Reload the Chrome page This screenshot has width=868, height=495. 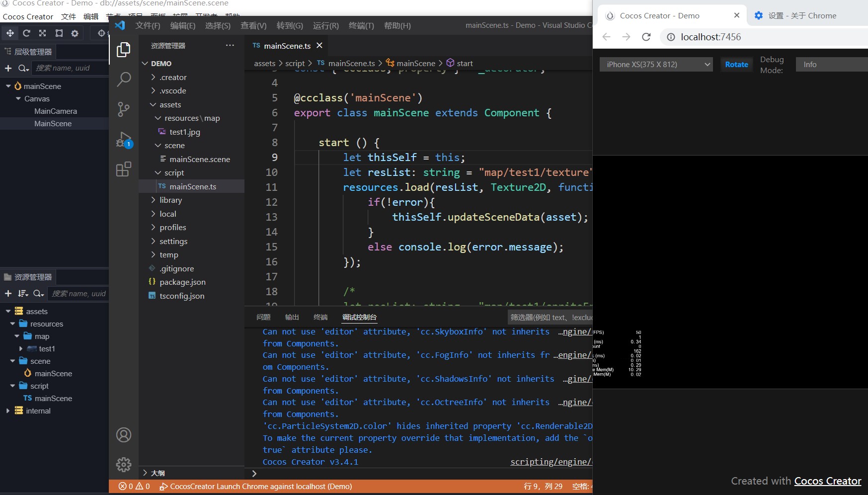coord(646,37)
